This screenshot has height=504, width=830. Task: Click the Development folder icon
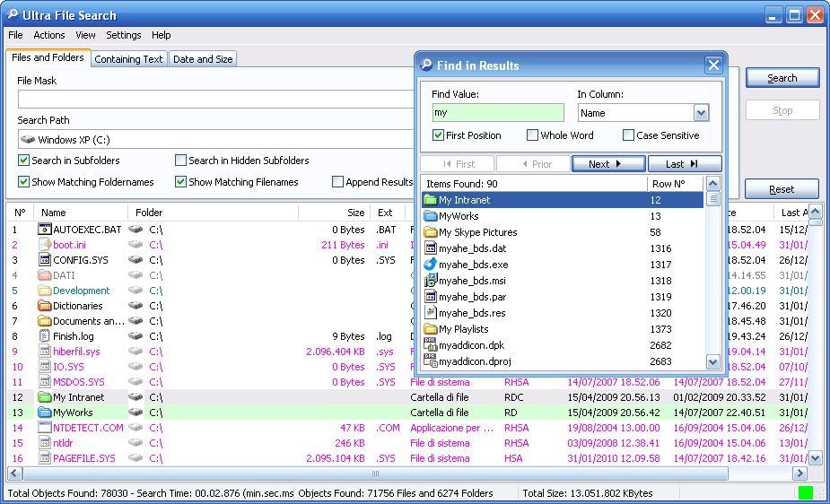[x=45, y=291]
